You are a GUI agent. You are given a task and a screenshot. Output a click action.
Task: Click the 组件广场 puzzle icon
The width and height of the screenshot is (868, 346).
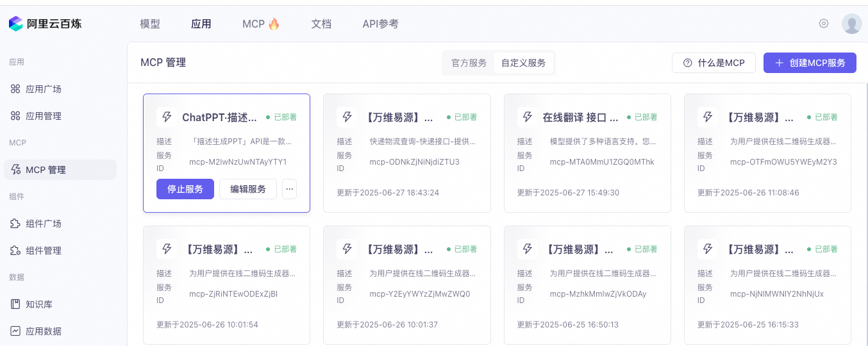(x=15, y=224)
